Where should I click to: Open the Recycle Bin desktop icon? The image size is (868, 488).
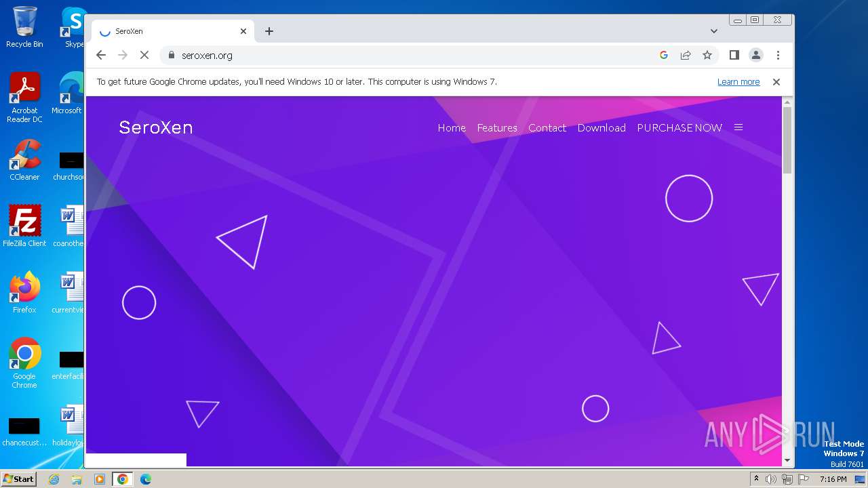24,27
